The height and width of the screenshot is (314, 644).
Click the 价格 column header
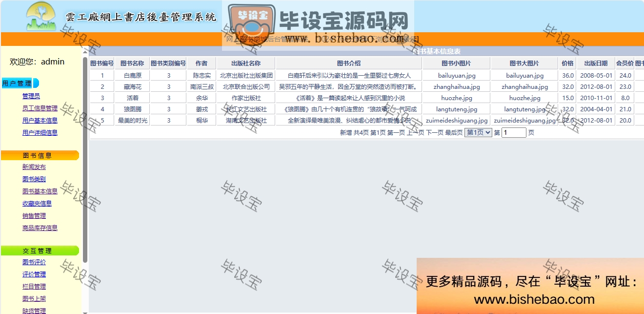click(x=567, y=63)
